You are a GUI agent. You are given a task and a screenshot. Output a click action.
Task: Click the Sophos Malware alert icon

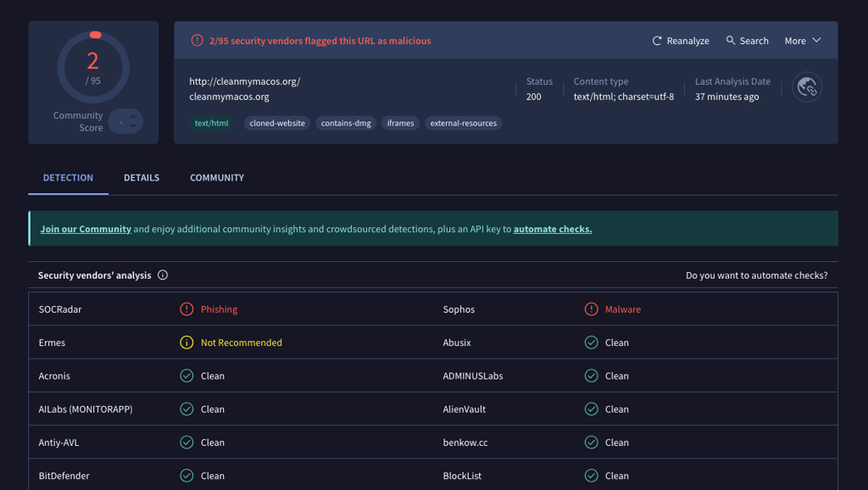pyautogui.click(x=591, y=309)
